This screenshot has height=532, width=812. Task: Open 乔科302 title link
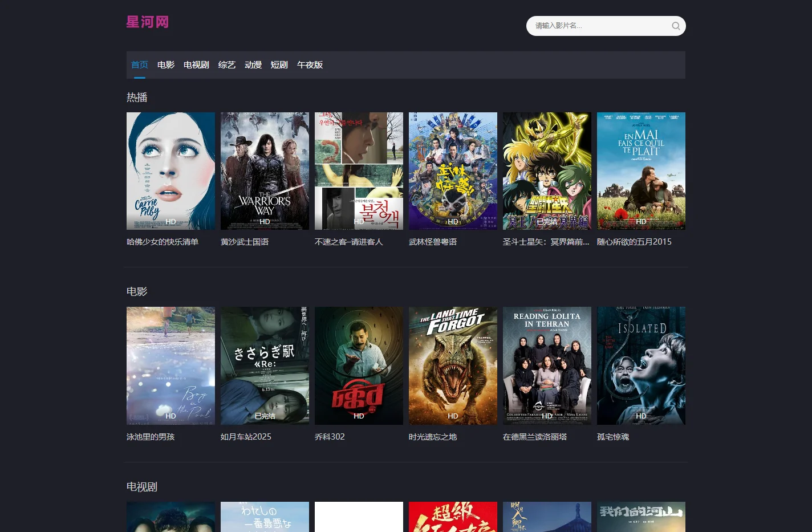330,437
